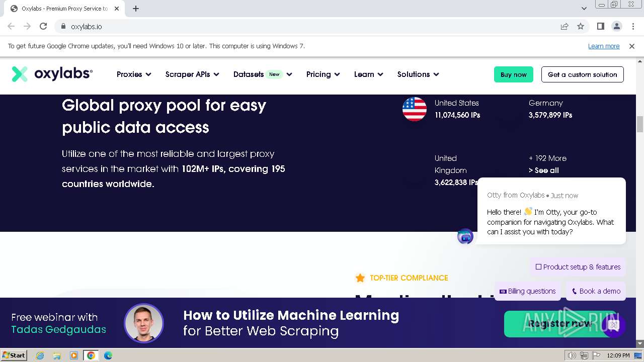Screen dimensions: 644x362
Task: Go back using the browser back arrow
Action: pos(11,26)
